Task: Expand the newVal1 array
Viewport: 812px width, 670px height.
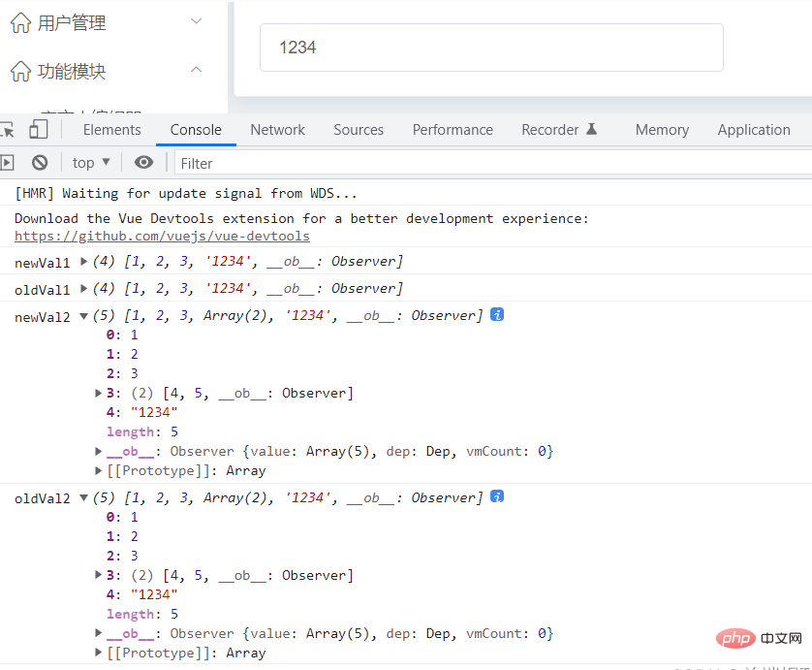Action: tap(83, 261)
